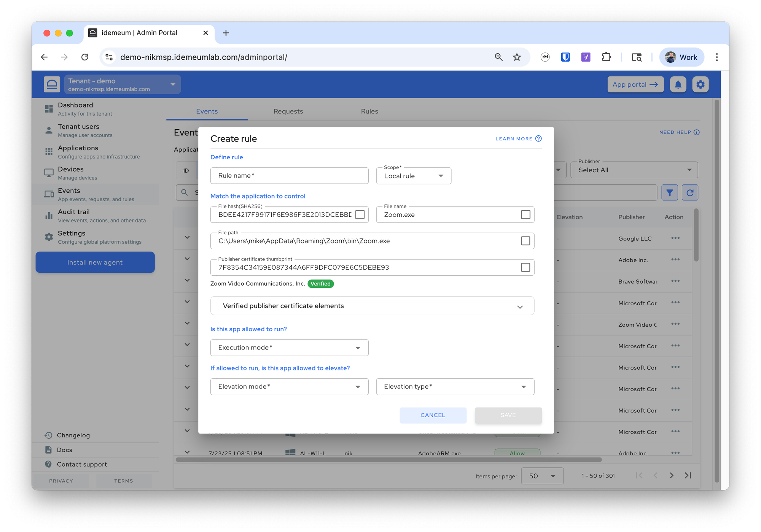761x532 pixels.
Task: Go to the next page of events
Action: [x=672, y=475]
